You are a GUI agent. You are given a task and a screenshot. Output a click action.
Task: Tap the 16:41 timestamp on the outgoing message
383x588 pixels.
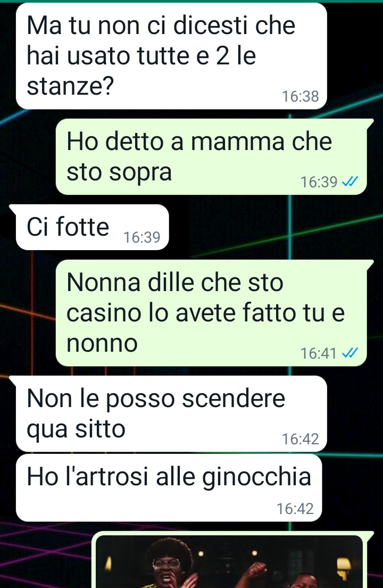[319, 353]
